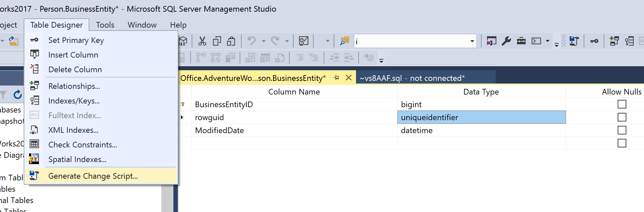Click the Copy toolbar icon
The height and width of the screenshot is (212, 644).
point(217,41)
